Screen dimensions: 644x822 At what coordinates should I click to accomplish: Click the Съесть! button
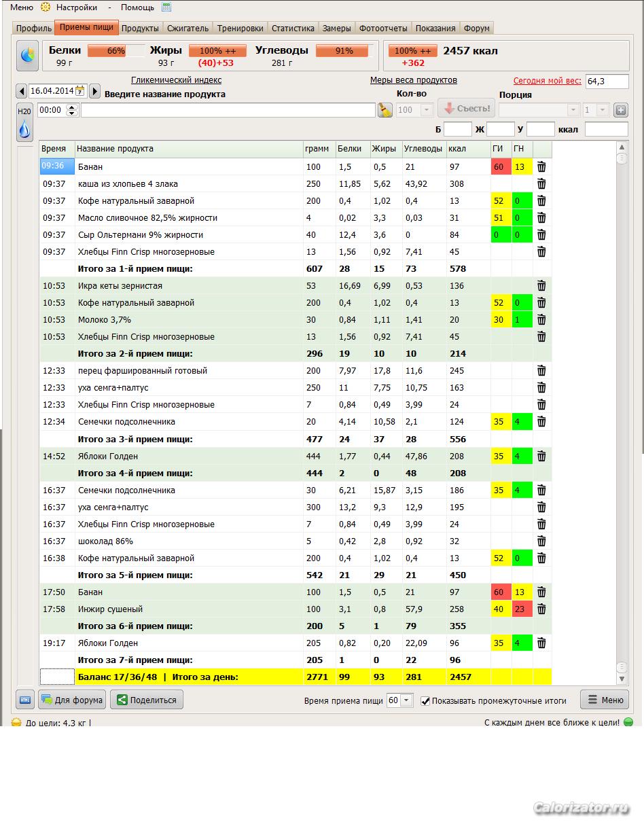coord(466,109)
